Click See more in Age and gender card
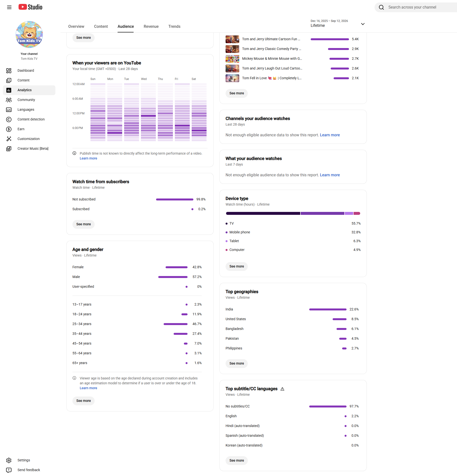The image size is (457, 476). (83, 401)
